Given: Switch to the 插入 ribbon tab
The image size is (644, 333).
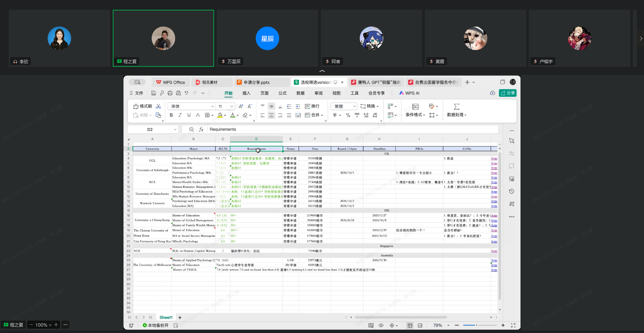Looking at the screenshot, I should coord(246,93).
